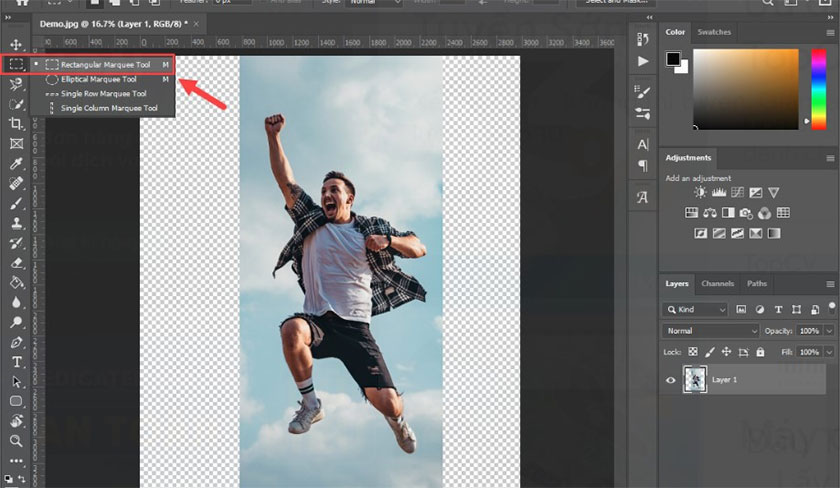The image size is (840, 488).
Task: Add a Color Balance adjustment
Action: [710, 213]
